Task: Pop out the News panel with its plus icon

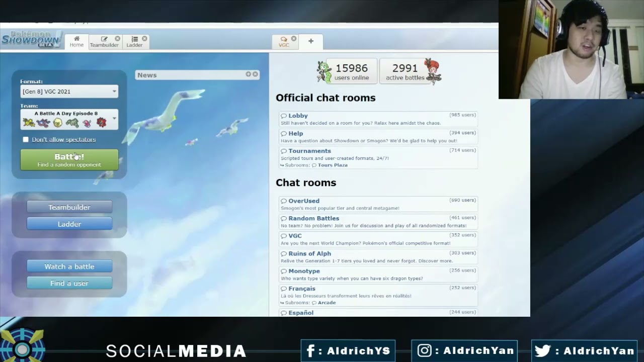Action: click(x=248, y=74)
